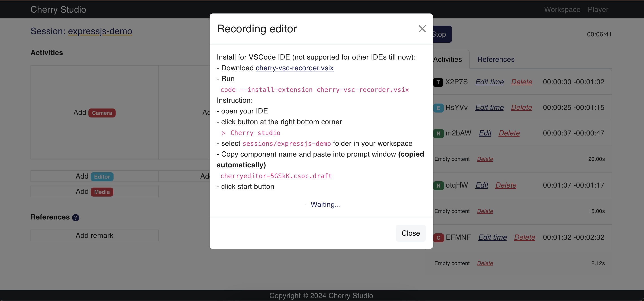This screenshot has height=301, width=644.
Task: Delete the 15.00s empty content
Action: [485, 211]
